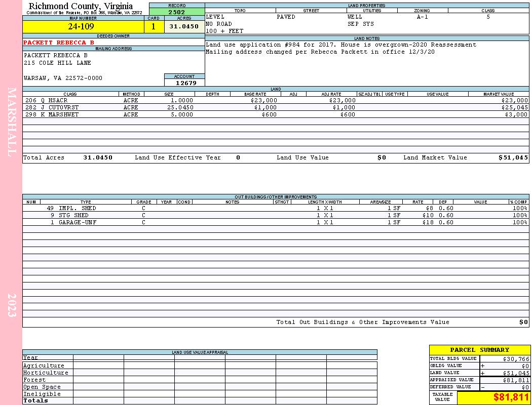Click street value PAVED

286,17
